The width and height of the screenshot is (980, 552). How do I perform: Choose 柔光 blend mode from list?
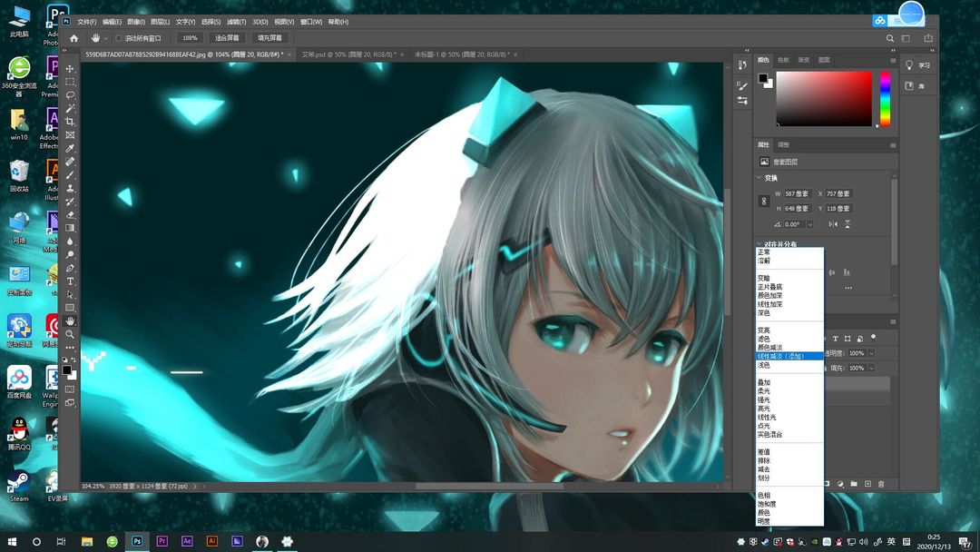764,390
